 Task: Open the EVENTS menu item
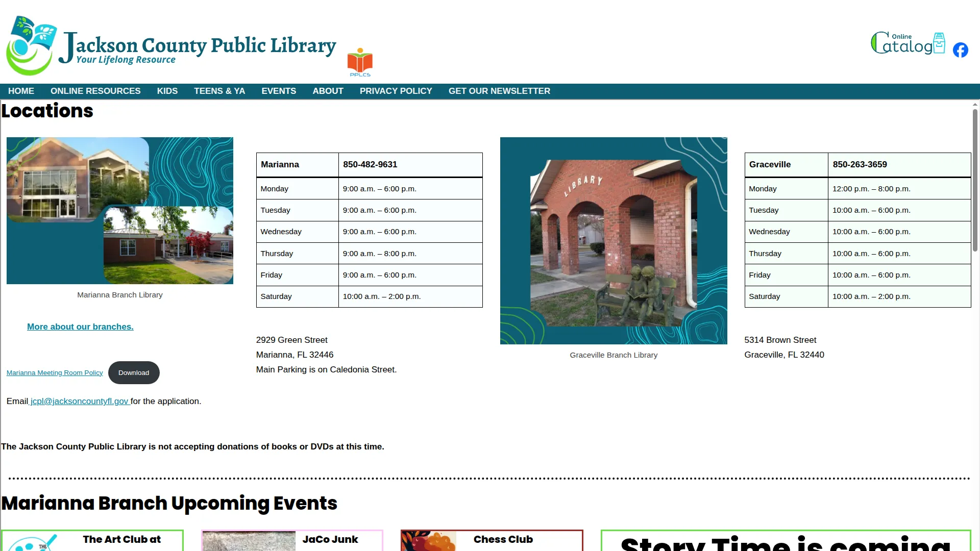279,91
